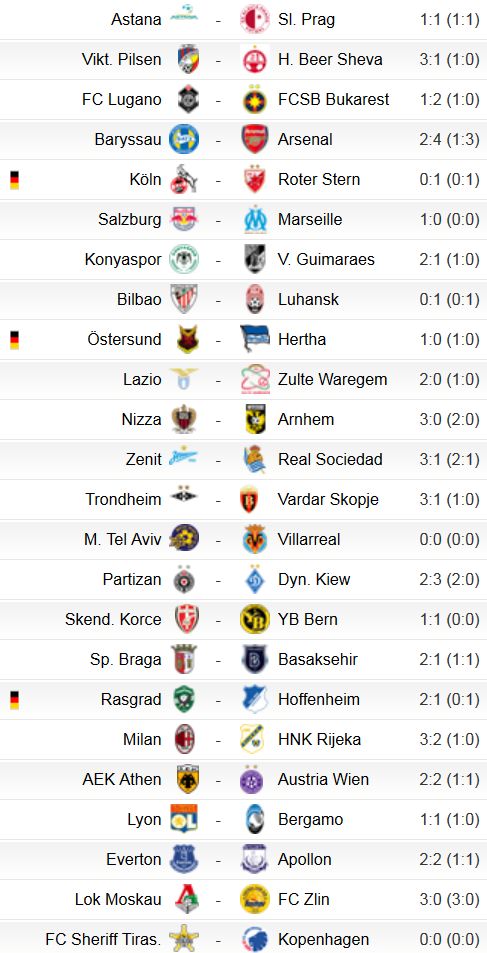Select the Milan club crest

pyautogui.click(x=184, y=739)
